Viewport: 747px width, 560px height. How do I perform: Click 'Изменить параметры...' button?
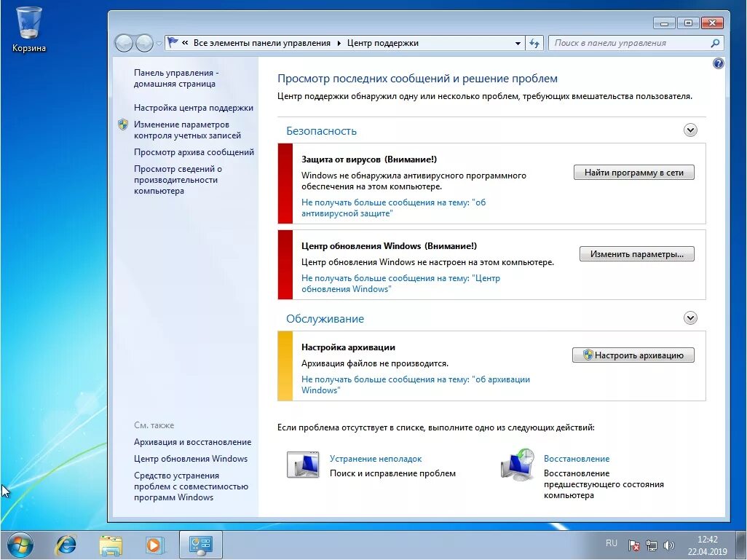pos(636,254)
